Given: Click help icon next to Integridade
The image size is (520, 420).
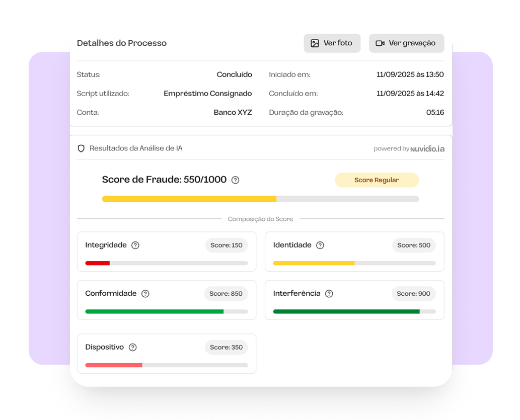Looking at the screenshot, I should (135, 245).
